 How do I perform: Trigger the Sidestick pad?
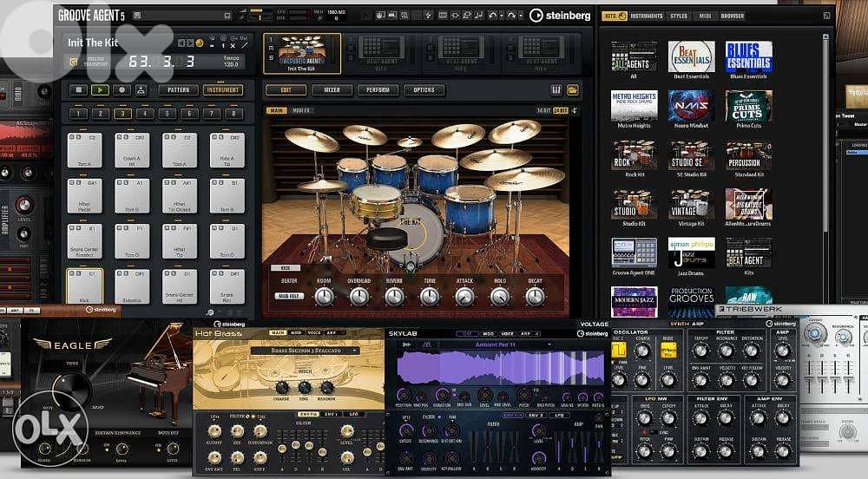click(x=132, y=286)
